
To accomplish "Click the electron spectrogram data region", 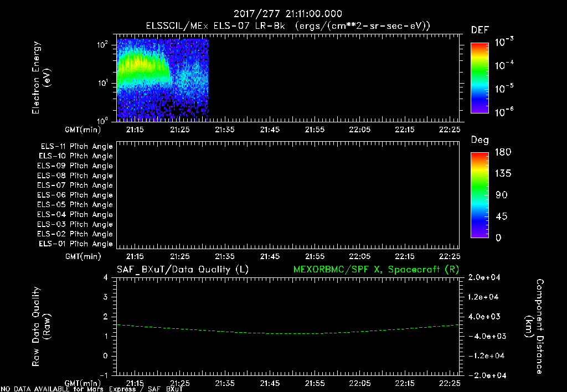I will pyautogui.click(x=162, y=80).
